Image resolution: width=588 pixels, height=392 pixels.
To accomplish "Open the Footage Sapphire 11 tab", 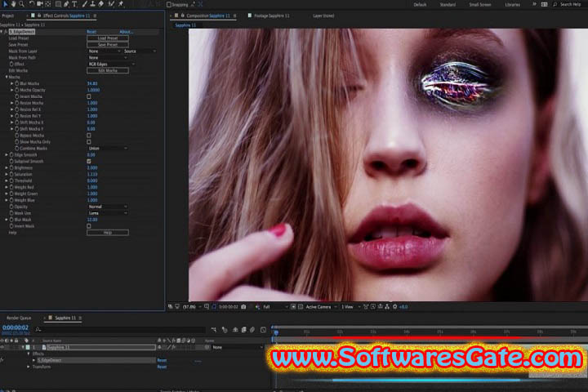I will point(272,16).
